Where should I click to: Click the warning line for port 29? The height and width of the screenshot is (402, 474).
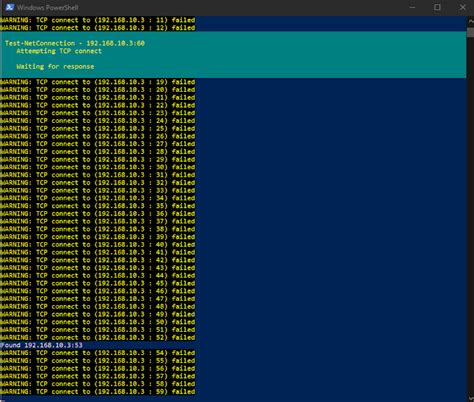(x=98, y=159)
